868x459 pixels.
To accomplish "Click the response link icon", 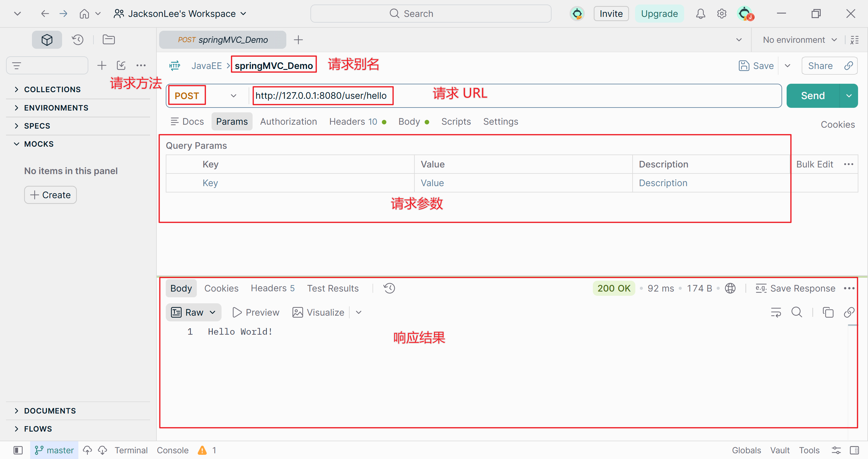I will tap(849, 313).
